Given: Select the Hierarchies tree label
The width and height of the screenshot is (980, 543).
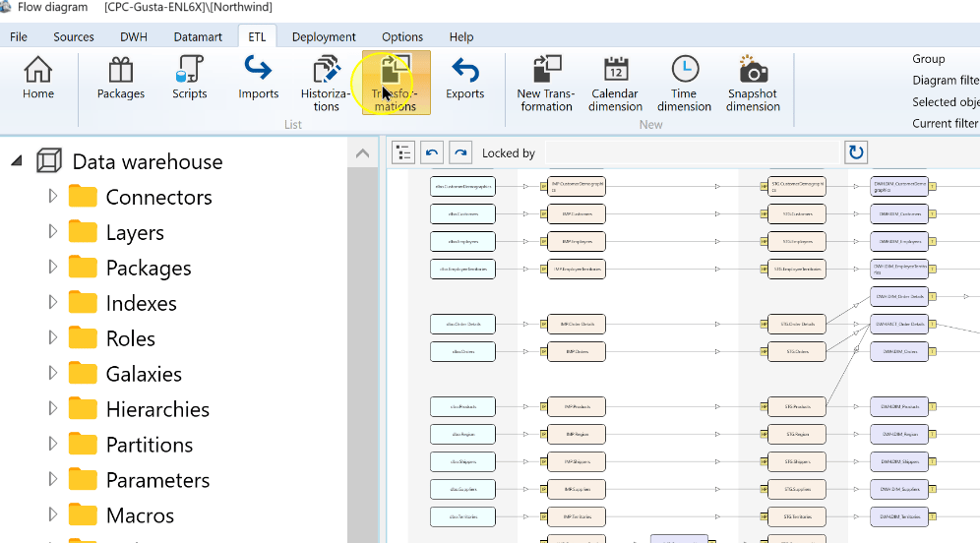Looking at the screenshot, I should (x=157, y=409).
